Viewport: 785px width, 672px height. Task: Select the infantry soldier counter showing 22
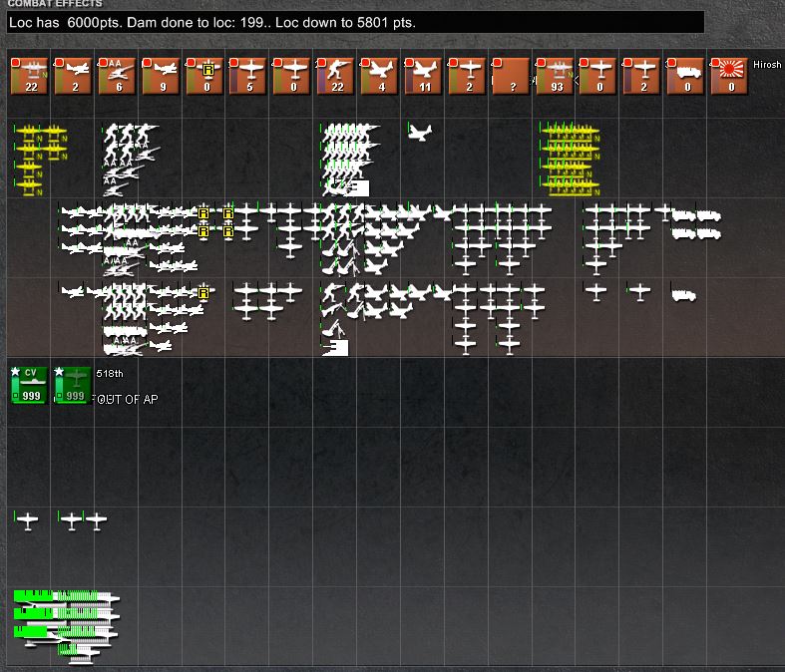point(336,76)
